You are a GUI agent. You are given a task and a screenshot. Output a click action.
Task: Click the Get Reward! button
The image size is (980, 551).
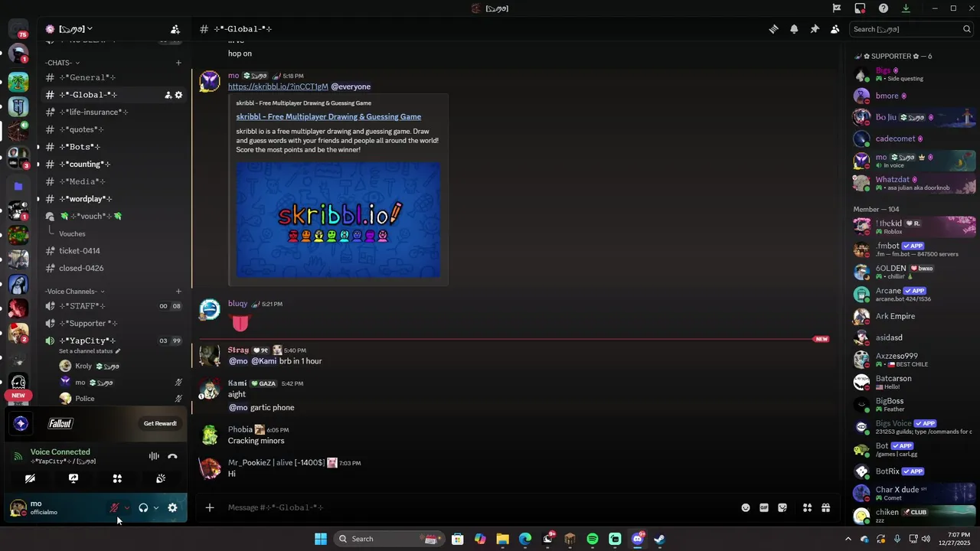coord(160,423)
